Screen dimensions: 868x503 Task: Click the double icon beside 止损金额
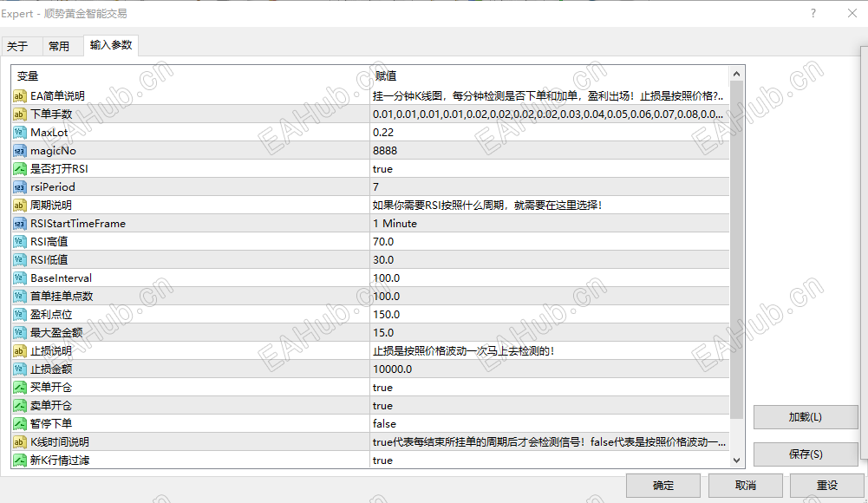pyautogui.click(x=20, y=369)
